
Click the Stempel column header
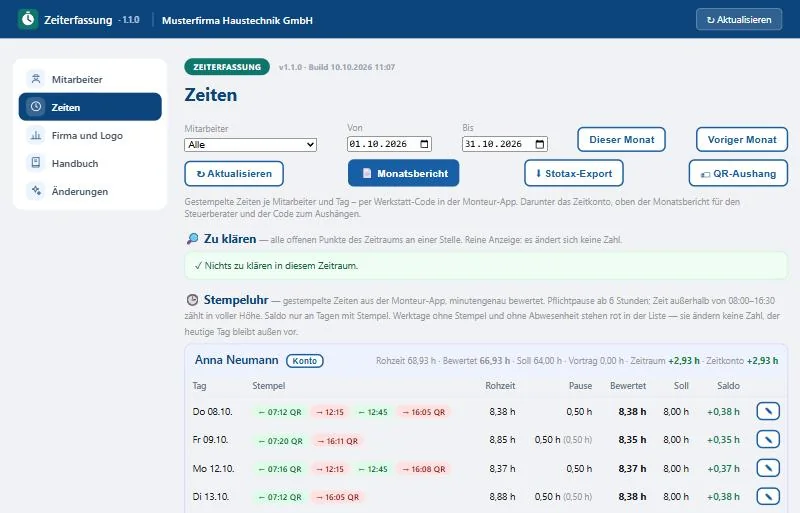tap(268, 386)
